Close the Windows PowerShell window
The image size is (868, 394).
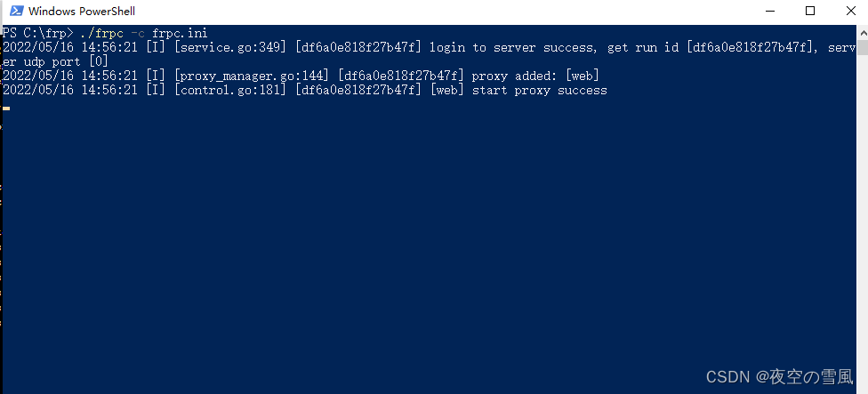pyautogui.click(x=851, y=11)
